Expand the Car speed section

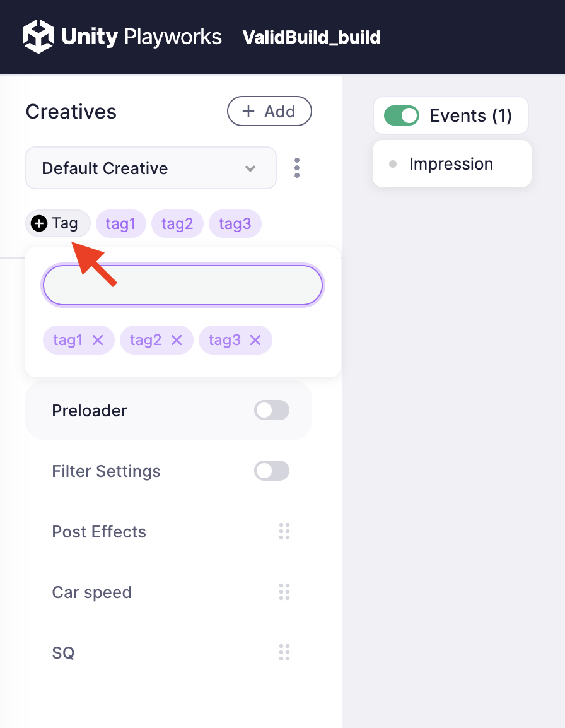tap(92, 592)
